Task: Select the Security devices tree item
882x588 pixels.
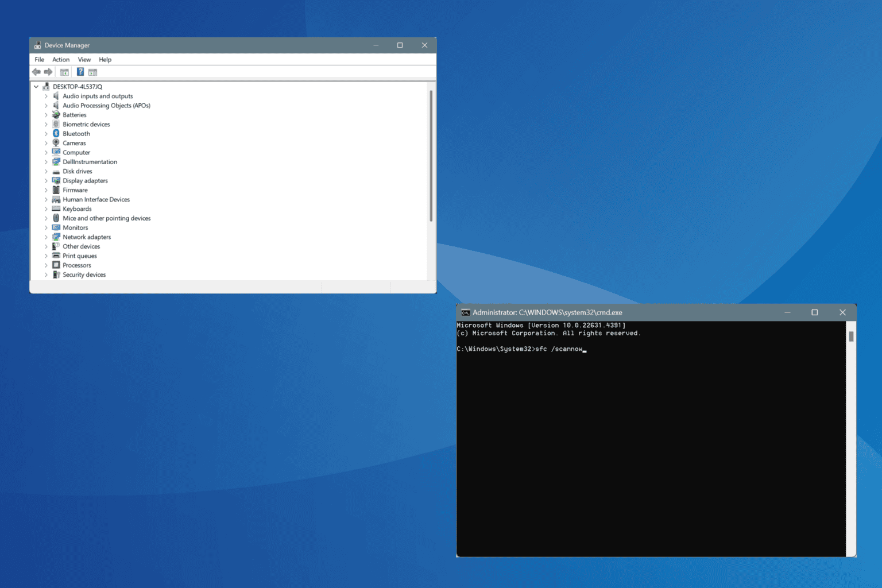Action: pyautogui.click(x=84, y=274)
